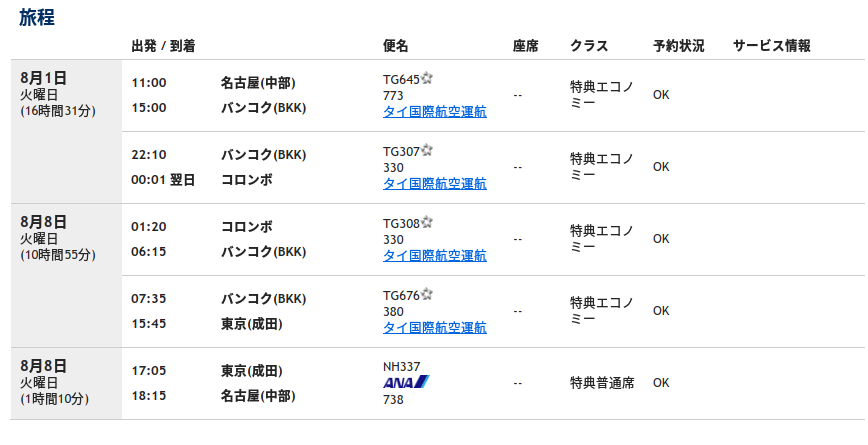Click the Star Alliance icon beside TG308
868x445 pixels.
427,222
